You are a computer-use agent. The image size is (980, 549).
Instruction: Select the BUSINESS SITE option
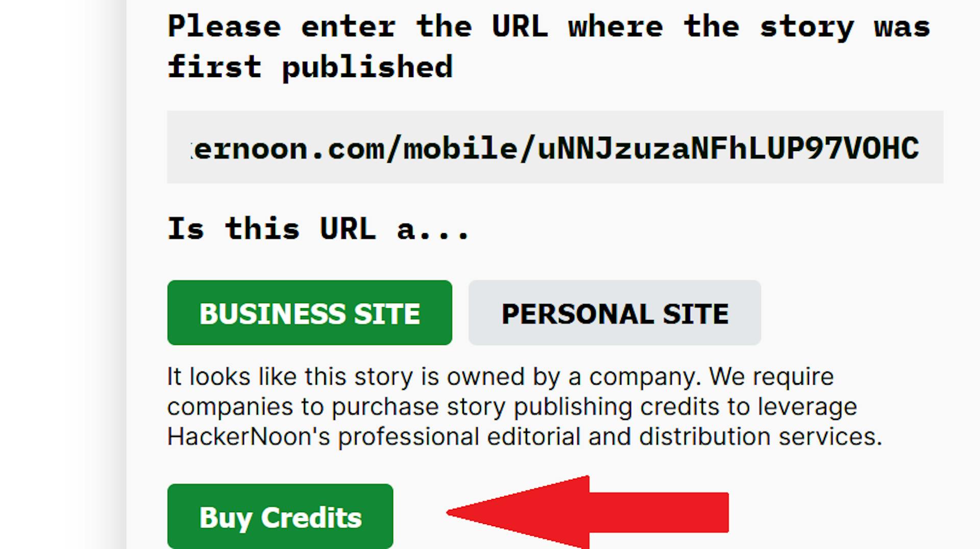tap(309, 313)
